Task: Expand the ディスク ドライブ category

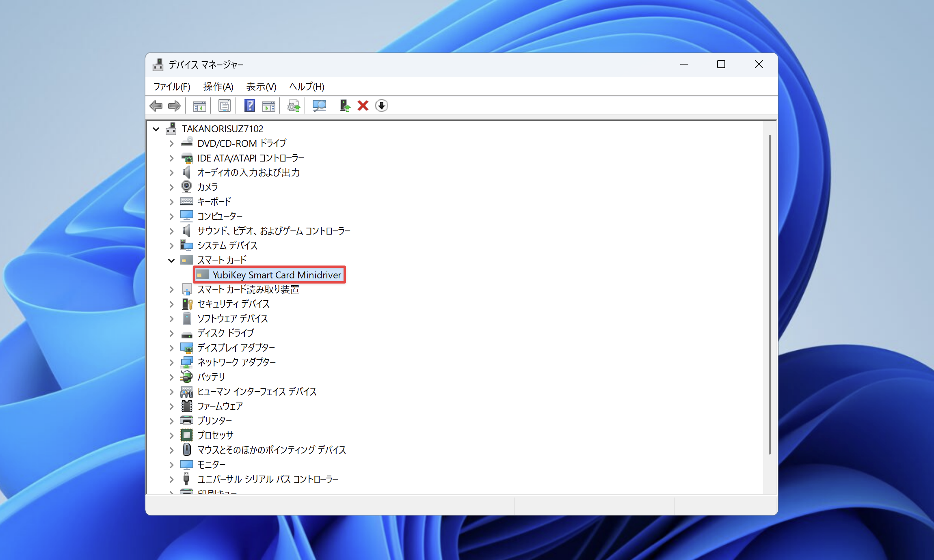Action: tap(171, 334)
